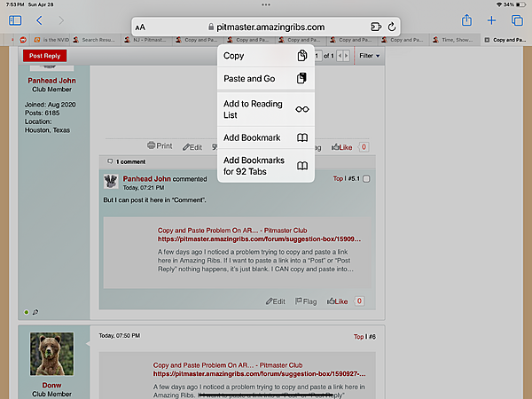The height and width of the screenshot is (399, 532).
Task: Open the Time, Show... tab
Action: pyautogui.click(x=453, y=40)
